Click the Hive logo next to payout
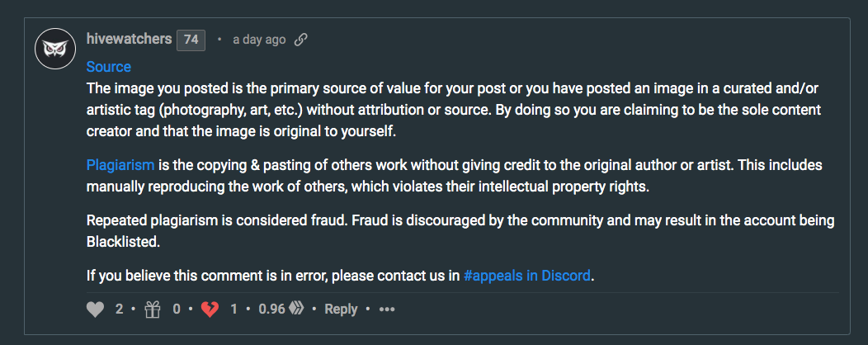868x345 pixels. (x=297, y=309)
